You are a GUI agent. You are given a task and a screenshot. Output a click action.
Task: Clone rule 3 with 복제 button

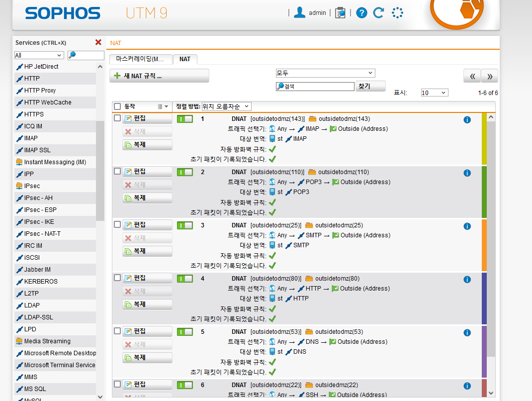point(147,251)
